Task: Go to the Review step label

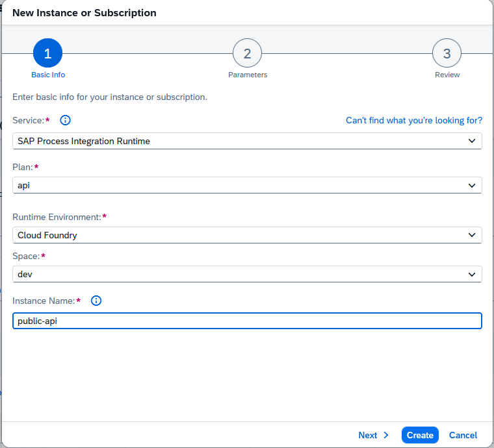Action: tap(447, 75)
